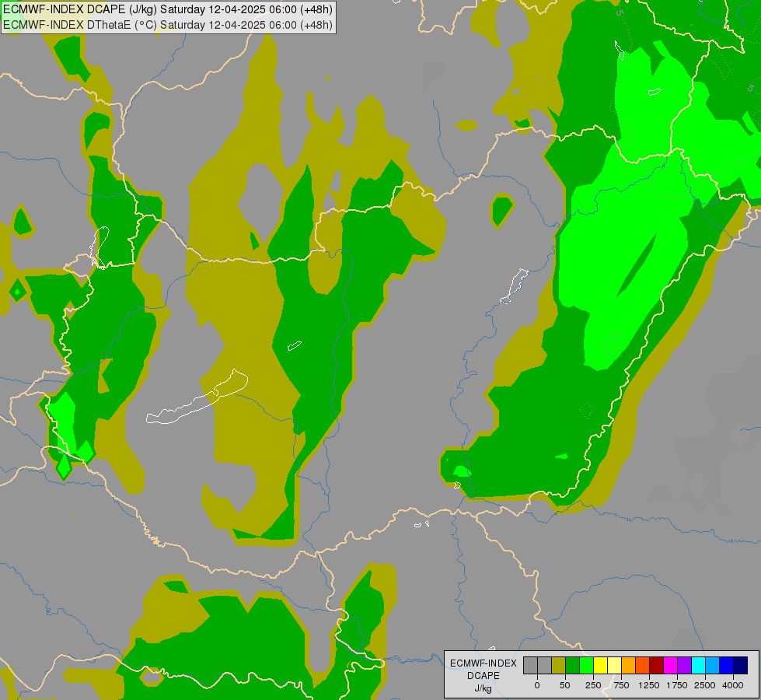Choose the sky blue legend swatch
This screenshot has height=700, width=761.
pos(713,665)
